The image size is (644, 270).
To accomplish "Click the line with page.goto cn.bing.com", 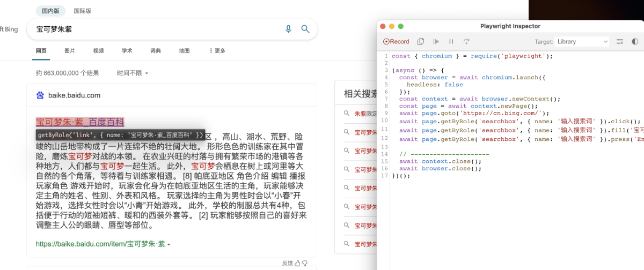I will tap(474, 113).
